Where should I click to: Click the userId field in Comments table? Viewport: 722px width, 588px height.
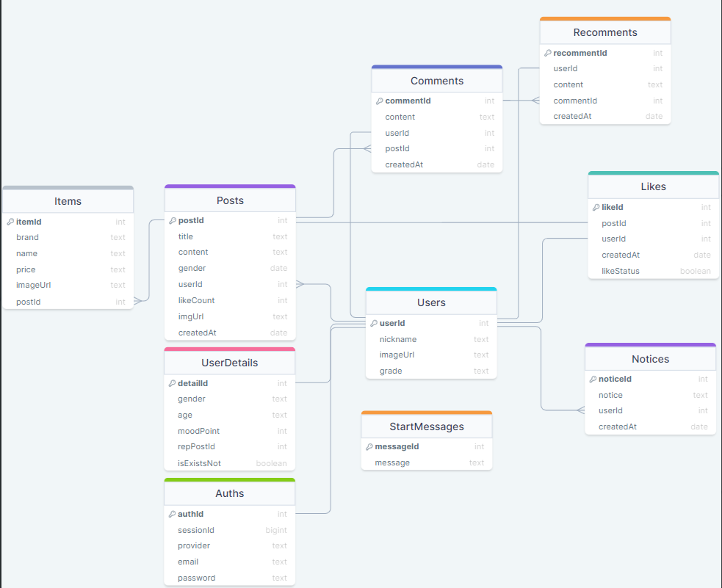pyautogui.click(x=437, y=133)
